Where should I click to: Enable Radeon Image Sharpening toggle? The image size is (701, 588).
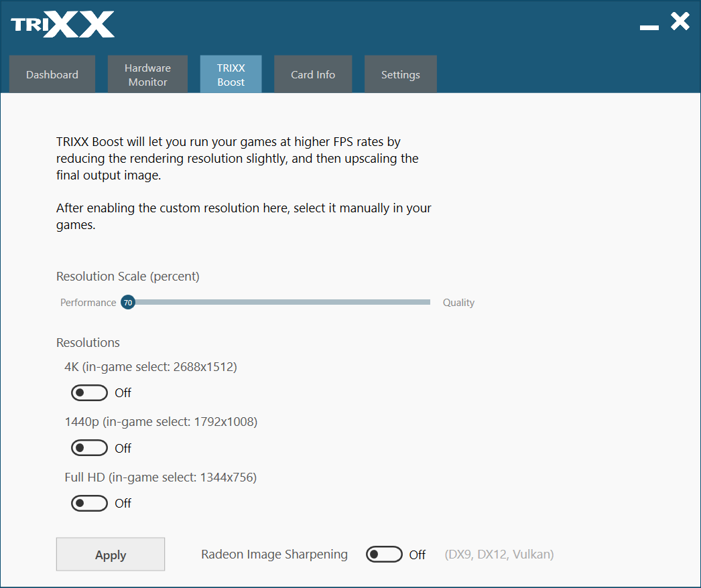click(x=384, y=554)
